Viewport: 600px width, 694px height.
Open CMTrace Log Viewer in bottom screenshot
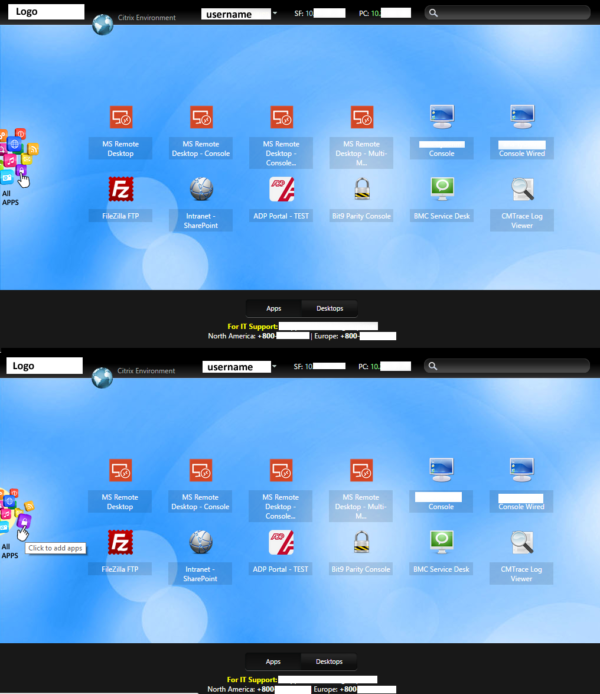pyautogui.click(x=522, y=543)
